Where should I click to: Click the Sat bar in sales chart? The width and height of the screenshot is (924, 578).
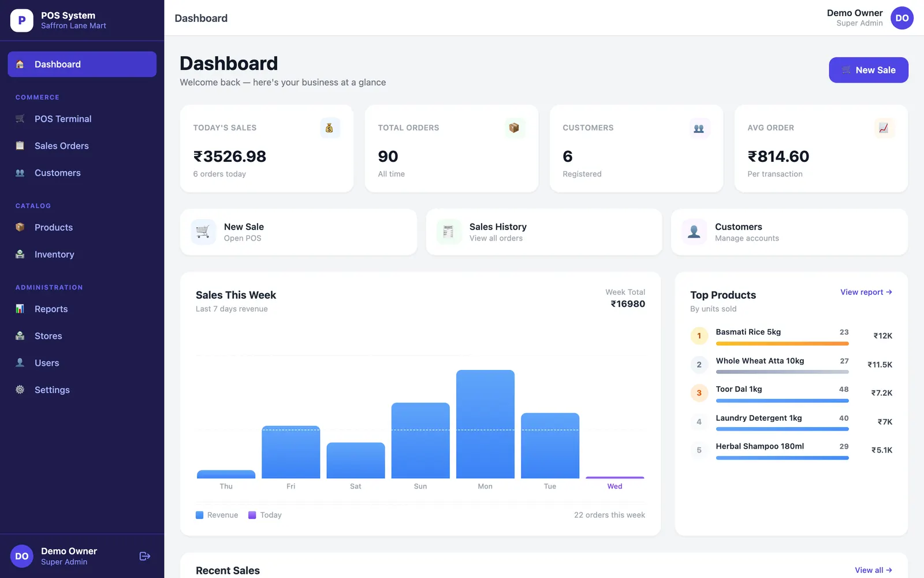(356, 461)
